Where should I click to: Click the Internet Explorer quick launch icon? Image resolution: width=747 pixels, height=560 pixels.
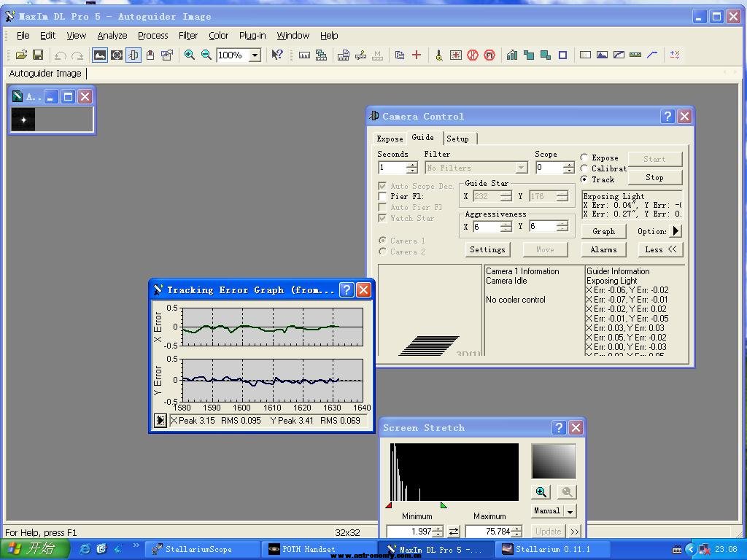point(85,549)
